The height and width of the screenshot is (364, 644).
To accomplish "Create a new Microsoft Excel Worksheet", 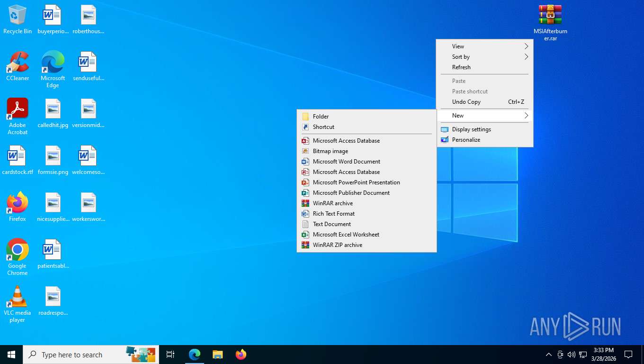I will tap(367, 235).
